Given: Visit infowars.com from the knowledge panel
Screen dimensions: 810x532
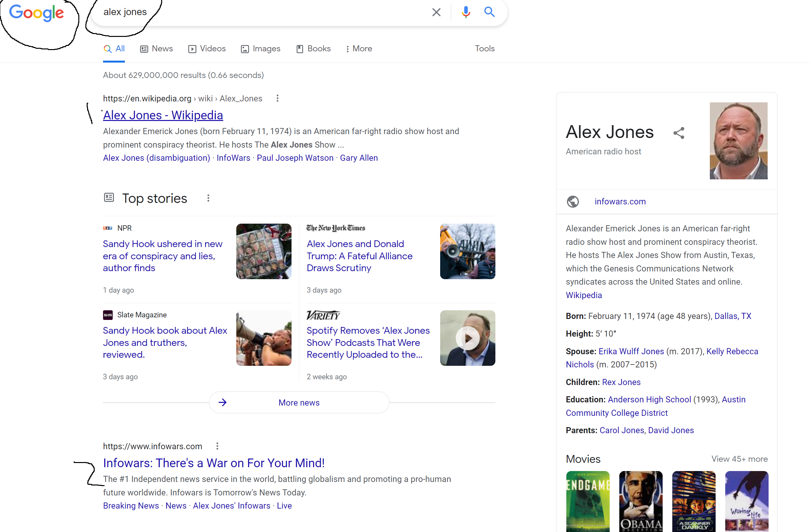Looking at the screenshot, I should click(620, 202).
